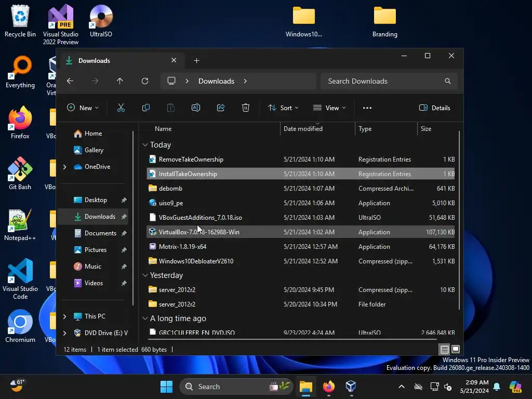The width and height of the screenshot is (532, 399).
Task: Open UltraISO desktop shortcut
Action: 101,21
